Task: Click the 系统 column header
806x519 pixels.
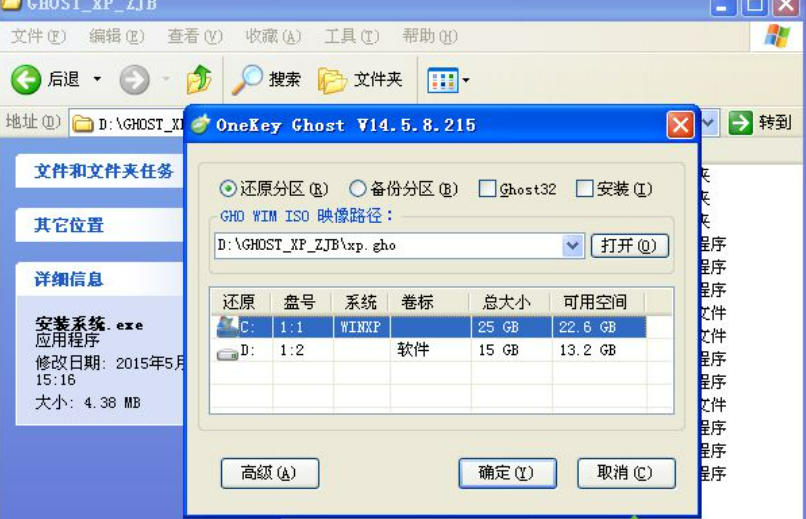Action: point(360,302)
